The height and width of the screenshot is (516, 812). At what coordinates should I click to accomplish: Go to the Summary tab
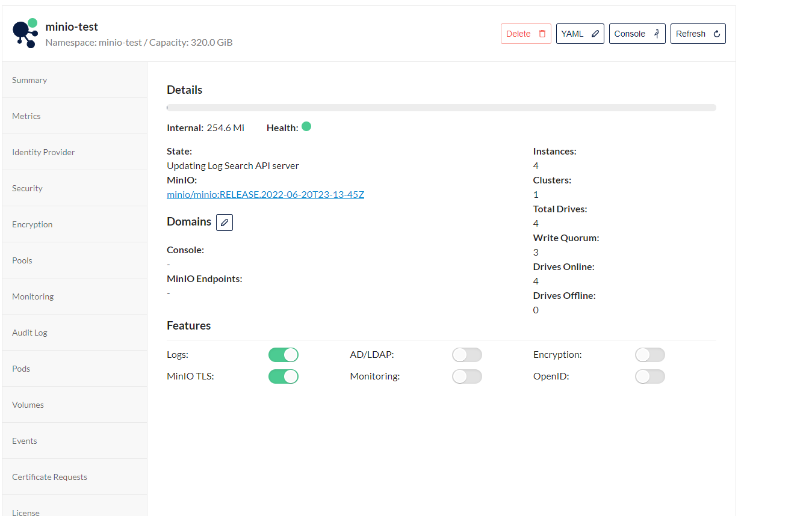pyautogui.click(x=75, y=80)
